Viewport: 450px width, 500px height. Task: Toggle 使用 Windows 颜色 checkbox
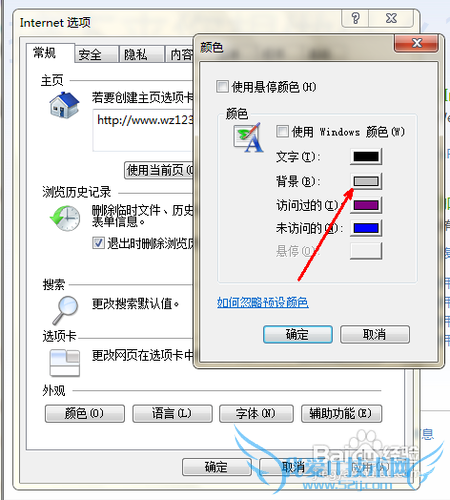[x=282, y=131]
